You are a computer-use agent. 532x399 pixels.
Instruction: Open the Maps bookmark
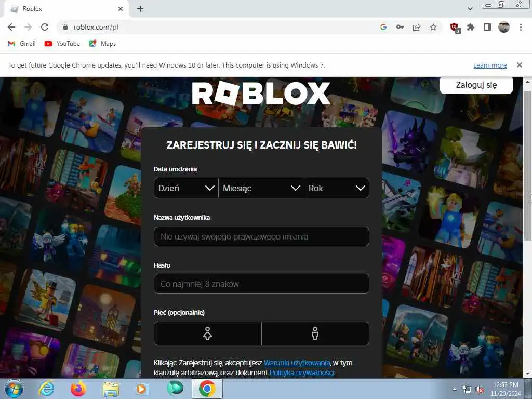pos(102,44)
